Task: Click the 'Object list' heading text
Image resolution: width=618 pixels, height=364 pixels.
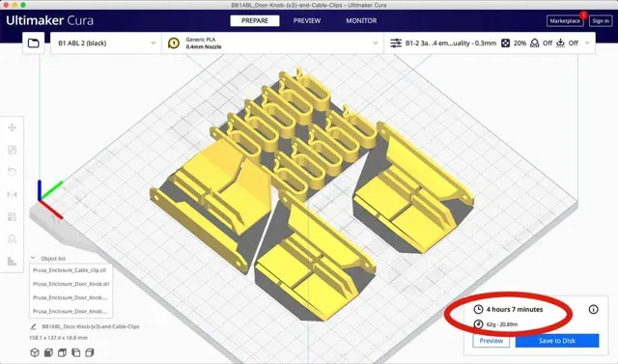Action: point(53,259)
